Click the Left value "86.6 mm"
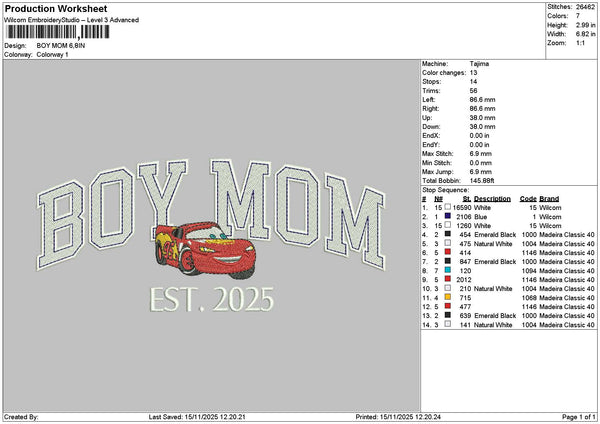This screenshot has height=424, width=600. (483, 100)
